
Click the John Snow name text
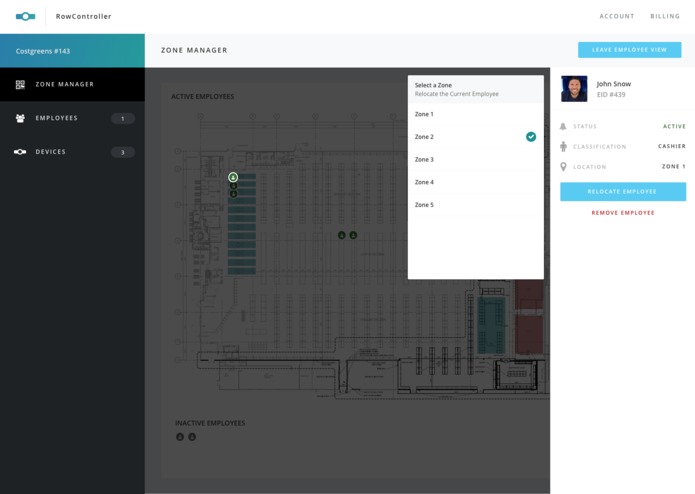(613, 84)
